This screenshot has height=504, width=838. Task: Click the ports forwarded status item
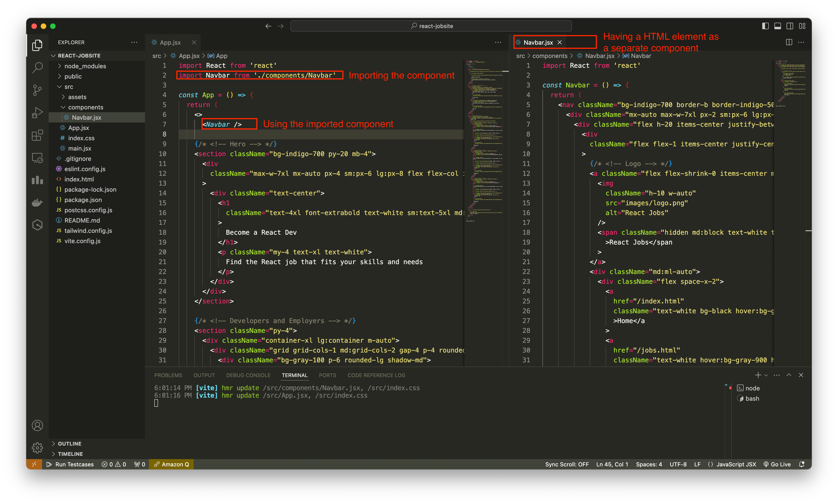(140, 464)
